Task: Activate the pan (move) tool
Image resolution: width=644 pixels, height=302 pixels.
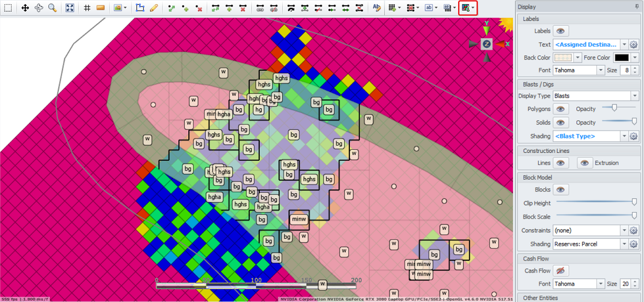Action: (x=25, y=8)
